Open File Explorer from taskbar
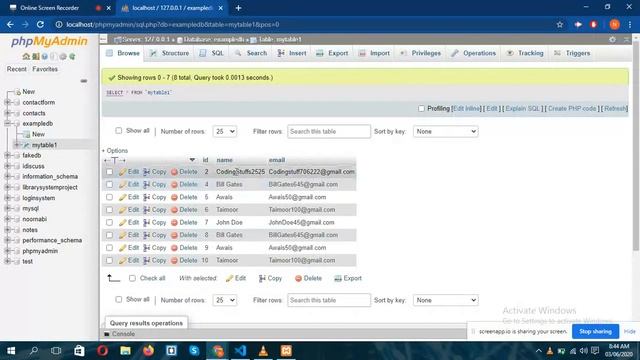Viewport: 640px width, 360px height. [x=125, y=351]
